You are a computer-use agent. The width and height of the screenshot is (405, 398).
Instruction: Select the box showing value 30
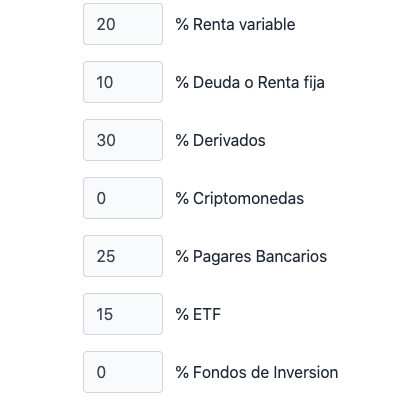pos(123,140)
